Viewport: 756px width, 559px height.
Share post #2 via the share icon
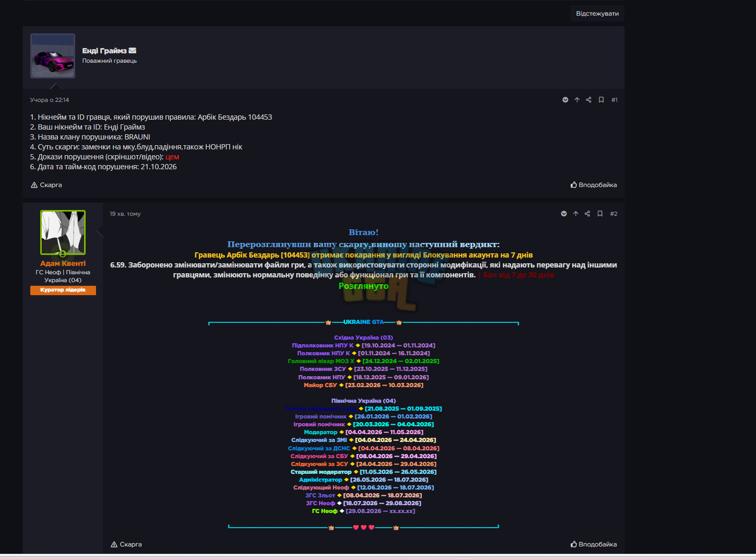tap(587, 214)
